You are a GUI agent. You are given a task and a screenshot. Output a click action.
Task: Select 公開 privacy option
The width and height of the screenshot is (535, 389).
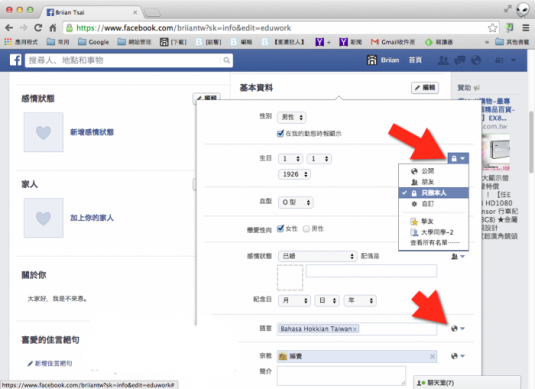coord(433,171)
